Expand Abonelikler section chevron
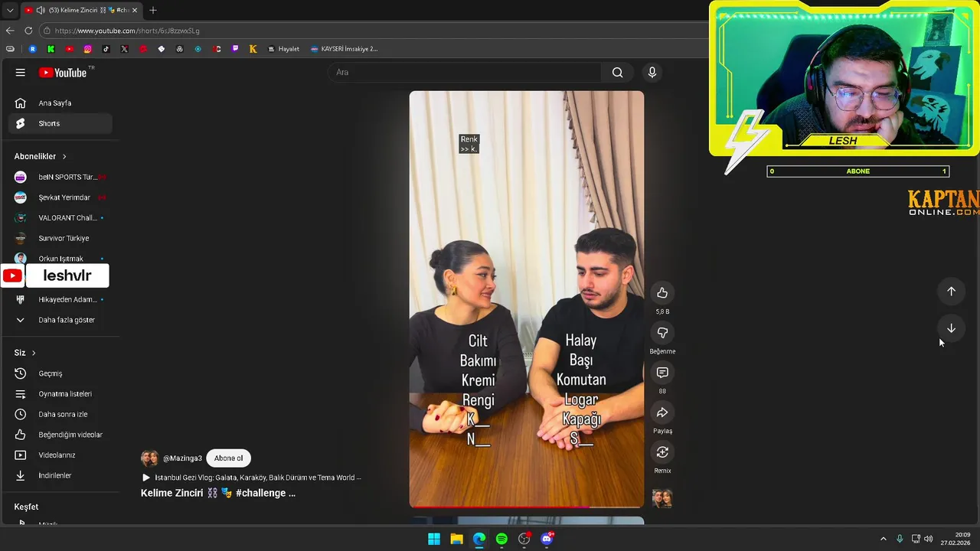This screenshot has height=551, width=980. click(64, 157)
